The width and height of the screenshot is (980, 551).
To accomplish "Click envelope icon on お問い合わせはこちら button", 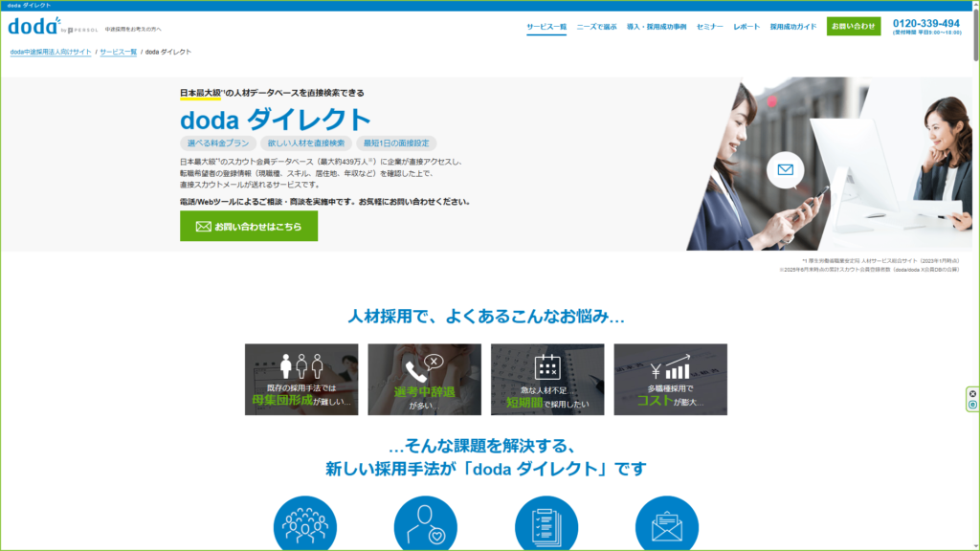I will tap(203, 226).
